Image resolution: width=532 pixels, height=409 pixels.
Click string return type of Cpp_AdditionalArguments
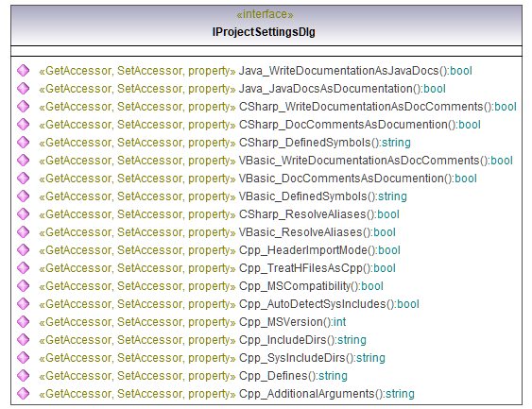pos(400,395)
